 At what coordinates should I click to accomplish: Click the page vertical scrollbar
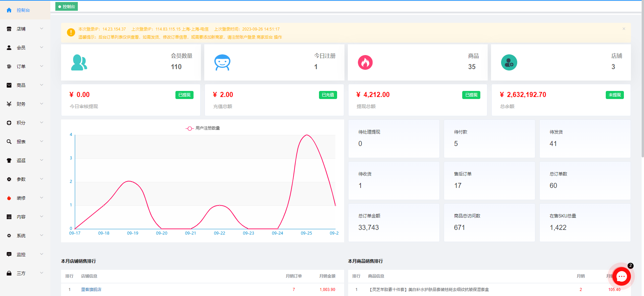click(642, 79)
